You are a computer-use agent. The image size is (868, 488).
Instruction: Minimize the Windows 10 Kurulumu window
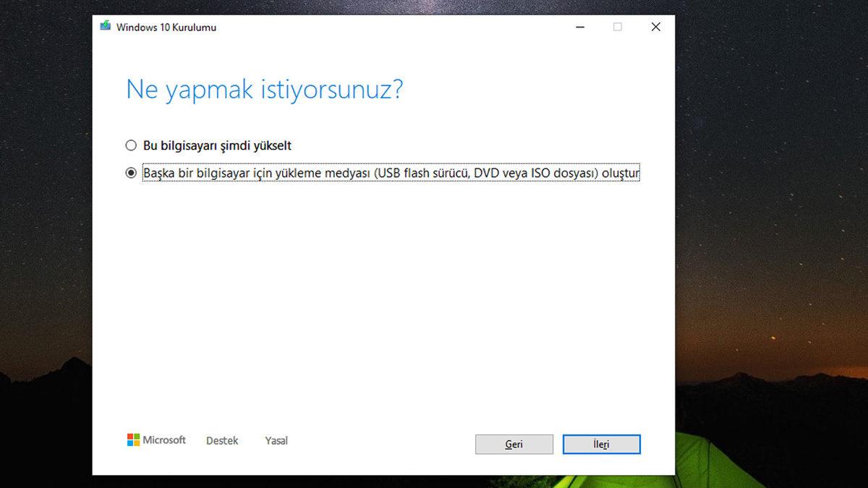(x=580, y=27)
